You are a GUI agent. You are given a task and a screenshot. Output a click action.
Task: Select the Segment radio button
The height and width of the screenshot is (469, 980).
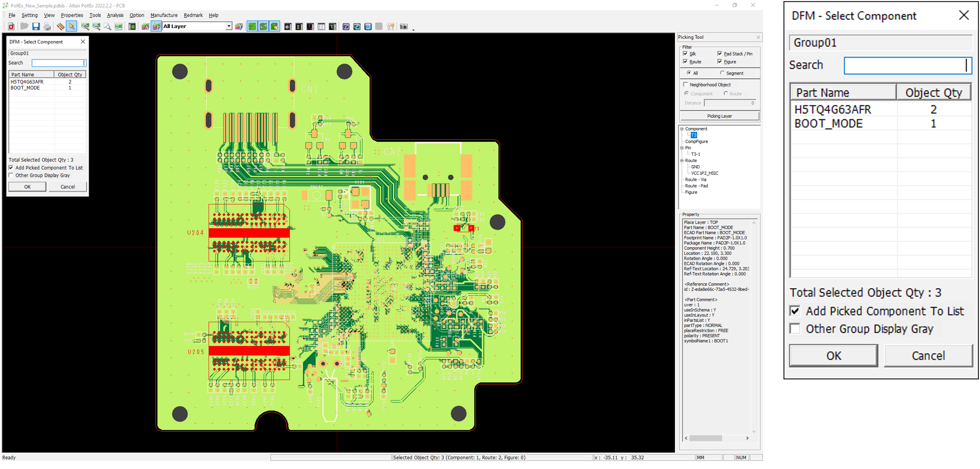722,73
